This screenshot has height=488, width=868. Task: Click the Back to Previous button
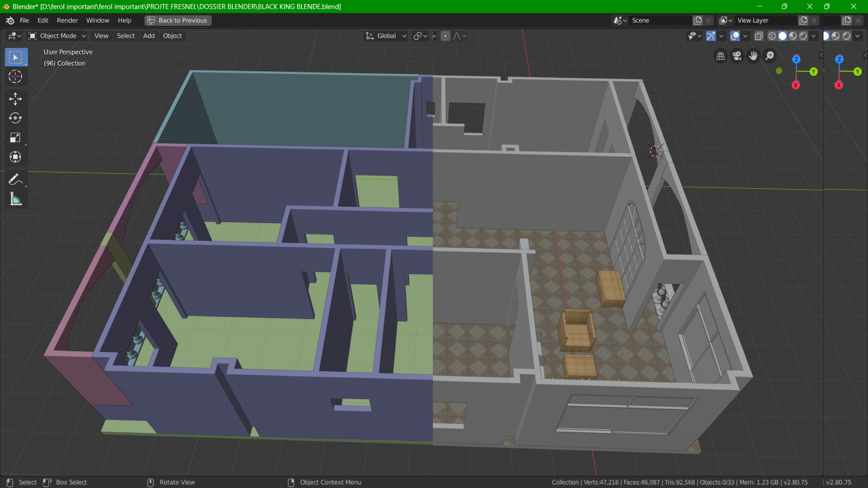[178, 20]
